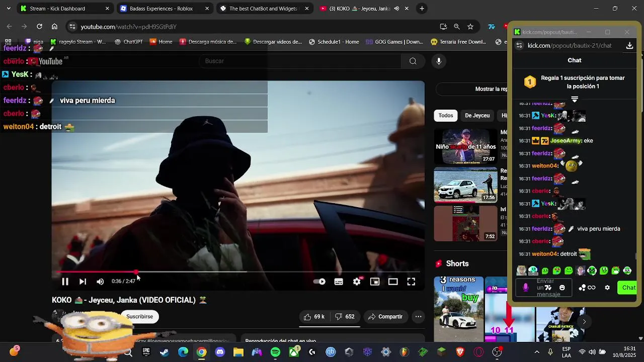Click the YouTube search magnifier button
Viewport: 644px width, 362px height.
(x=413, y=61)
